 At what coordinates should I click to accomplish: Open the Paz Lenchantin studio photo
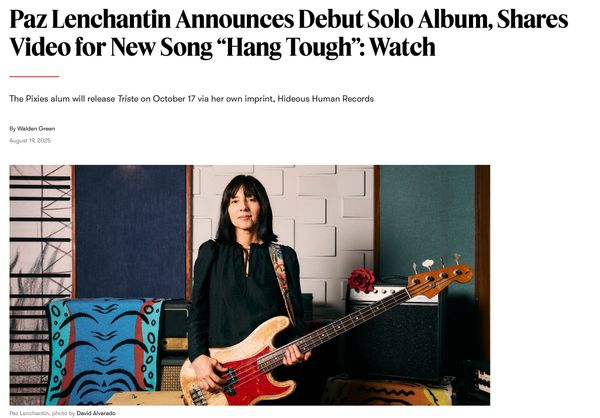249,285
